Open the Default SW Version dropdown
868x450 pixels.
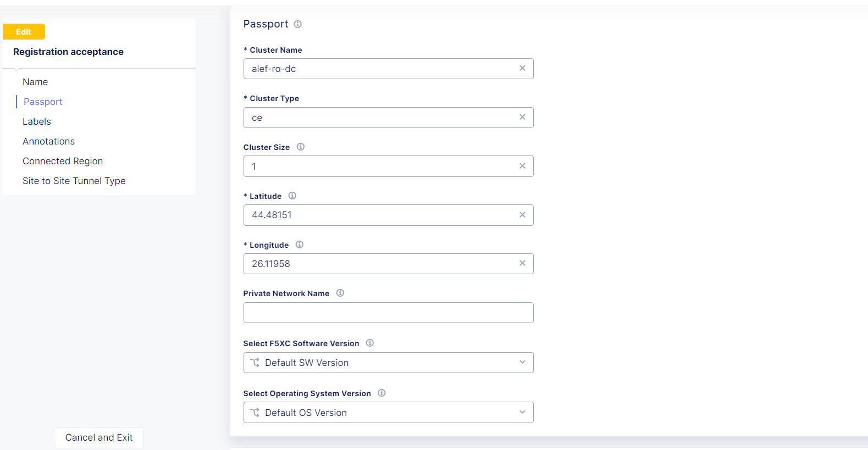click(388, 363)
